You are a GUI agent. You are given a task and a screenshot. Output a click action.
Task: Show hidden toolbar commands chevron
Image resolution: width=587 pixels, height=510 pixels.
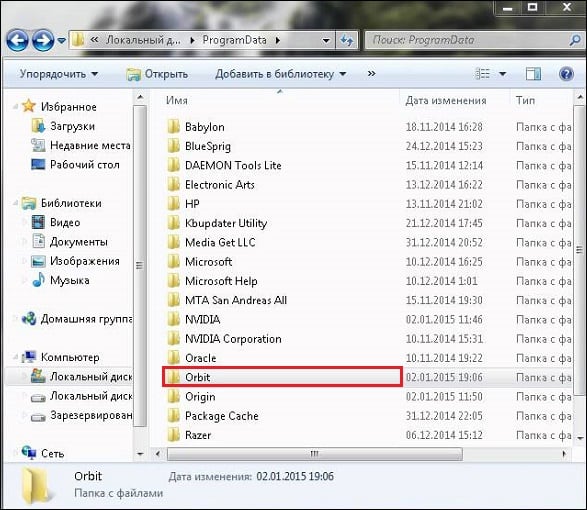371,73
